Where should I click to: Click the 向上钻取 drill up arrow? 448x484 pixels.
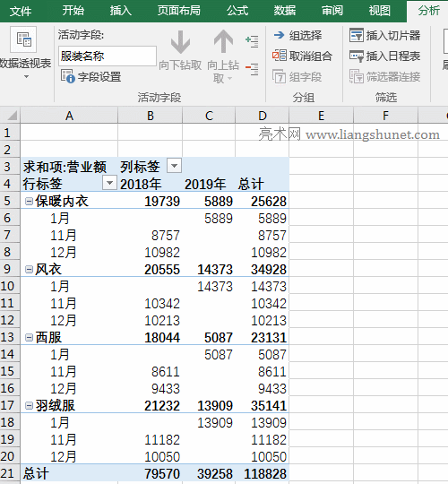pos(223,41)
